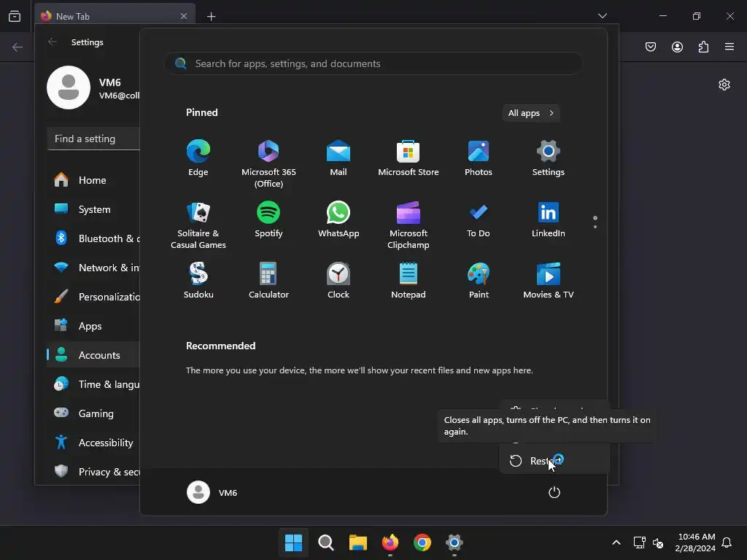Close the New Tab tab in Firefox

(x=184, y=16)
